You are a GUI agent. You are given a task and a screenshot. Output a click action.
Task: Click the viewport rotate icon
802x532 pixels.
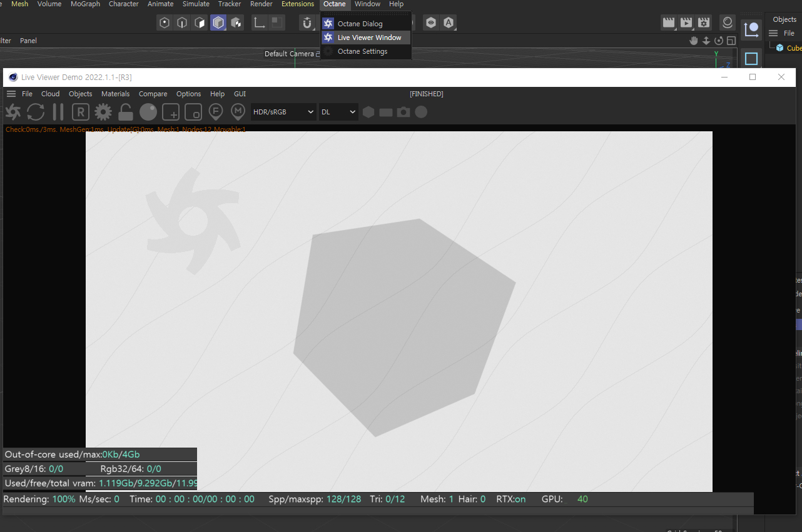(719, 41)
